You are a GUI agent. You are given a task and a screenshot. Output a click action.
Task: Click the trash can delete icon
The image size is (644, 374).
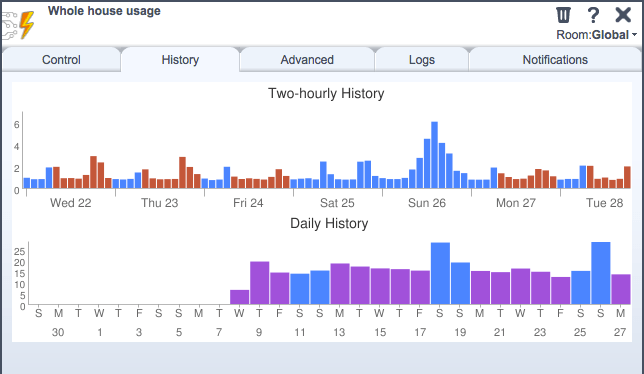pos(563,15)
